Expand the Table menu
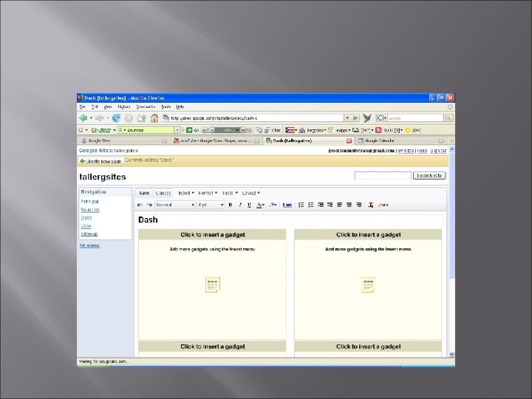532x399 pixels. pos(230,193)
